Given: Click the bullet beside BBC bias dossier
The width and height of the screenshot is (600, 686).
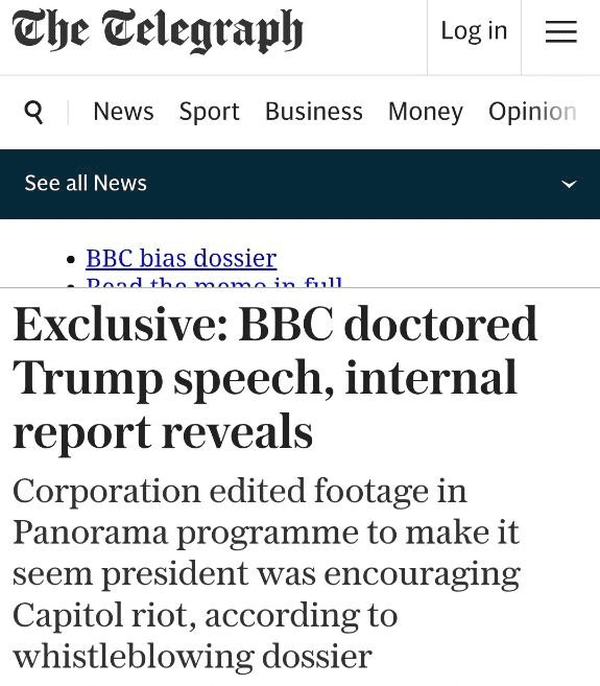Looking at the screenshot, I should tap(70, 260).
